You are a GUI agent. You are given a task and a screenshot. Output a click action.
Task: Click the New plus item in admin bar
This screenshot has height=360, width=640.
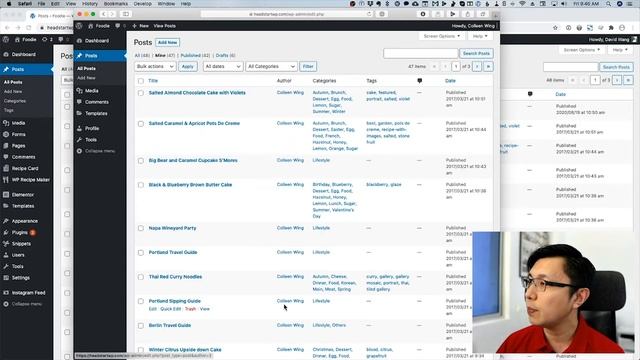tap(140, 26)
